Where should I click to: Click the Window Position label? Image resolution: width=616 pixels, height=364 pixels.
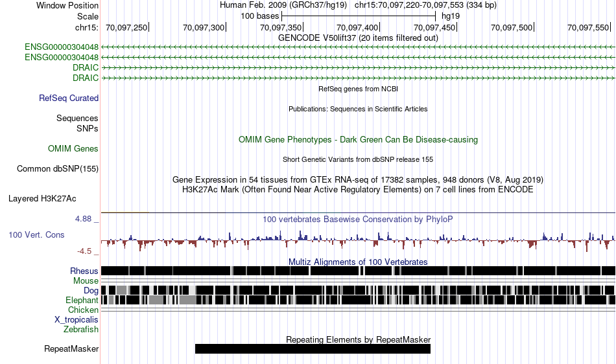tap(67, 5)
